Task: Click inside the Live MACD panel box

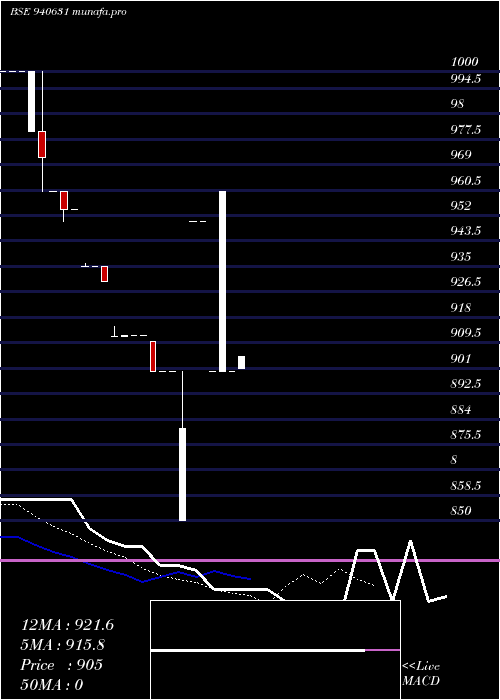Action: click(x=275, y=650)
